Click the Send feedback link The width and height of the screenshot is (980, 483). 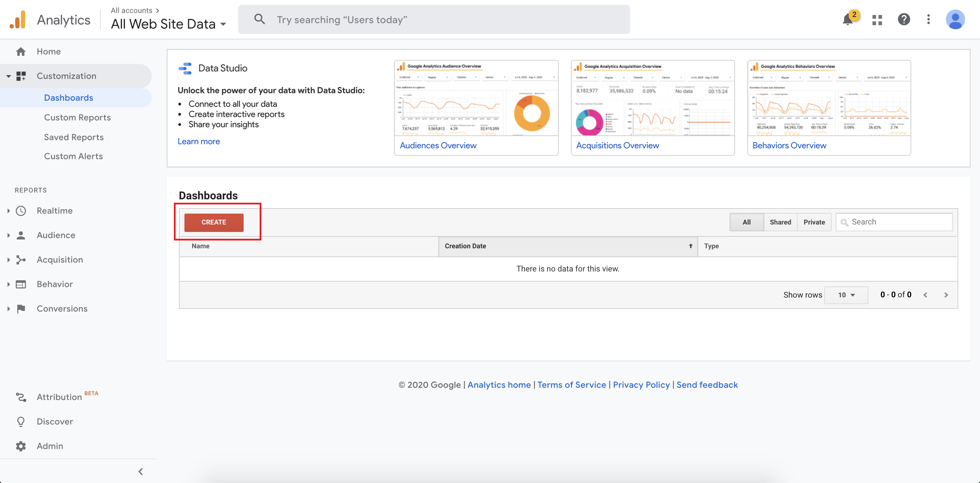707,385
